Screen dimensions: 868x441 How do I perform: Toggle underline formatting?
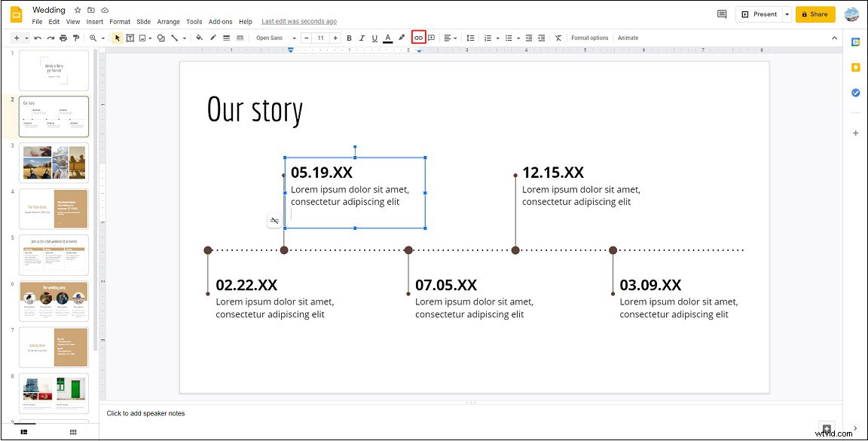pos(374,38)
